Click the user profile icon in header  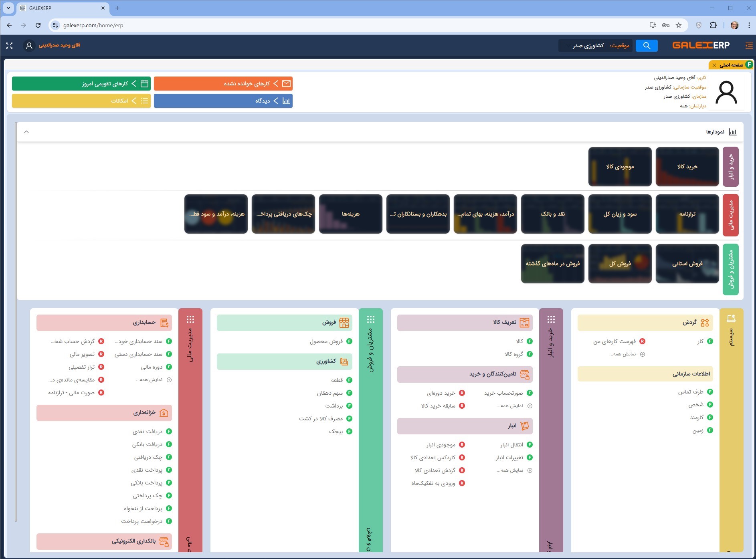[29, 46]
